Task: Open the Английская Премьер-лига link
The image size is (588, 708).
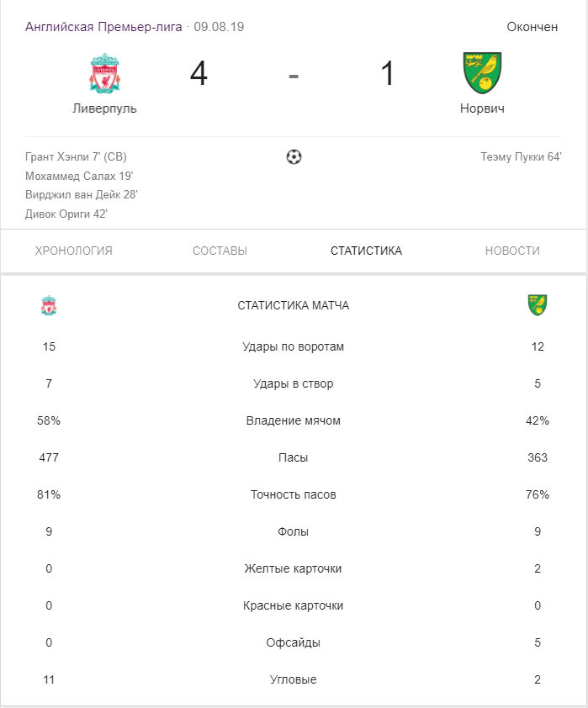Action: click(103, 27)
